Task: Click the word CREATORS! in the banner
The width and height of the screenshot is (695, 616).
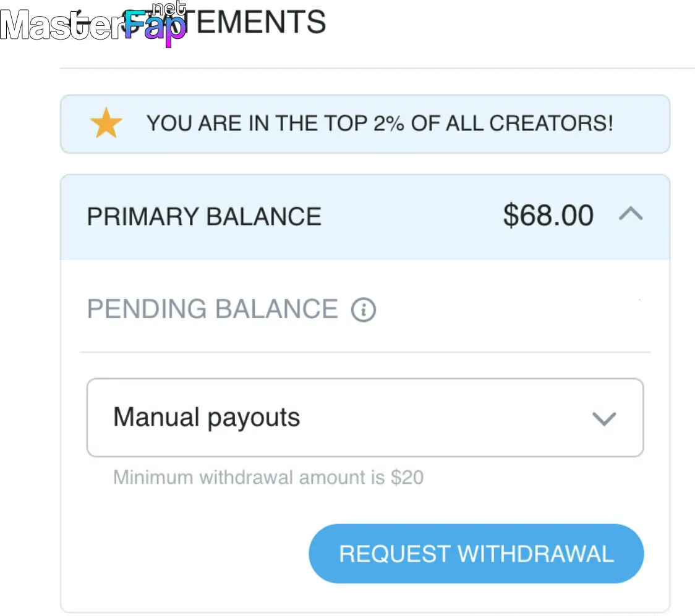Action: pos(552,124)
